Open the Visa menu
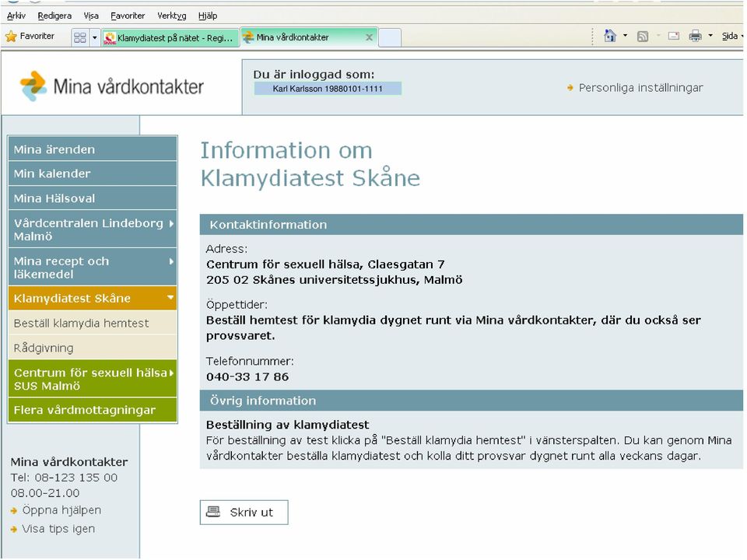 (91, 16)
